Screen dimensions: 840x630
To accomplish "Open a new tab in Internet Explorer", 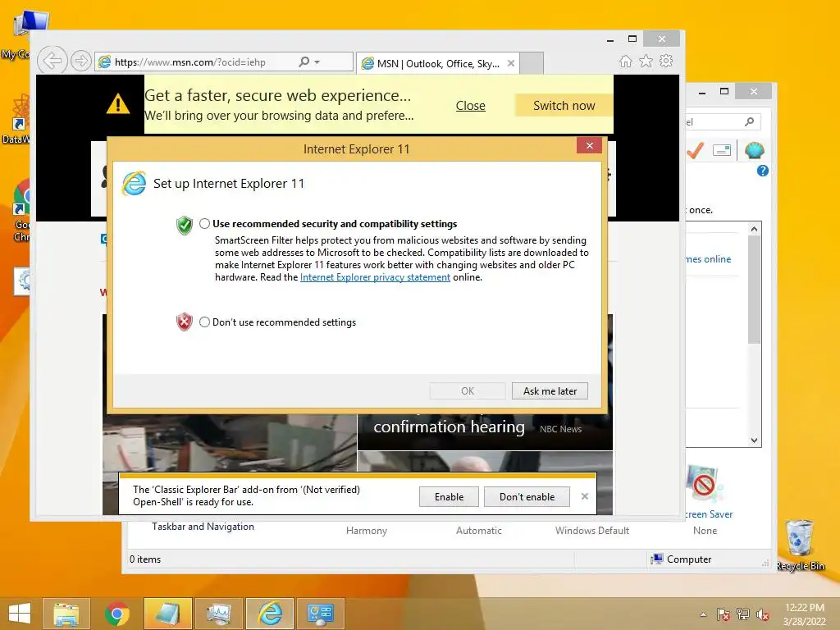I will (532, 63).
